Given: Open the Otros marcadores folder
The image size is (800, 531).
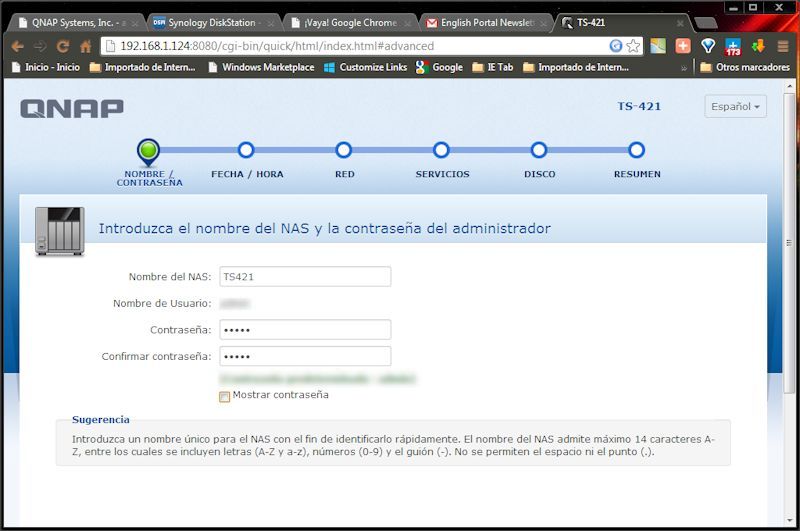Looking at the screenshot, I should point(745,67).
